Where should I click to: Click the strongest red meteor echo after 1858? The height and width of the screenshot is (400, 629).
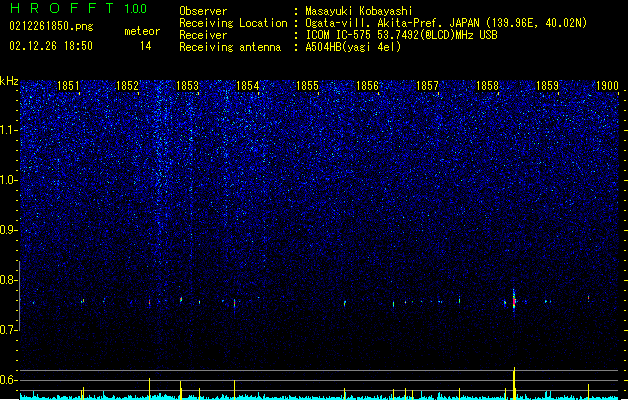[x=514, y=301]
